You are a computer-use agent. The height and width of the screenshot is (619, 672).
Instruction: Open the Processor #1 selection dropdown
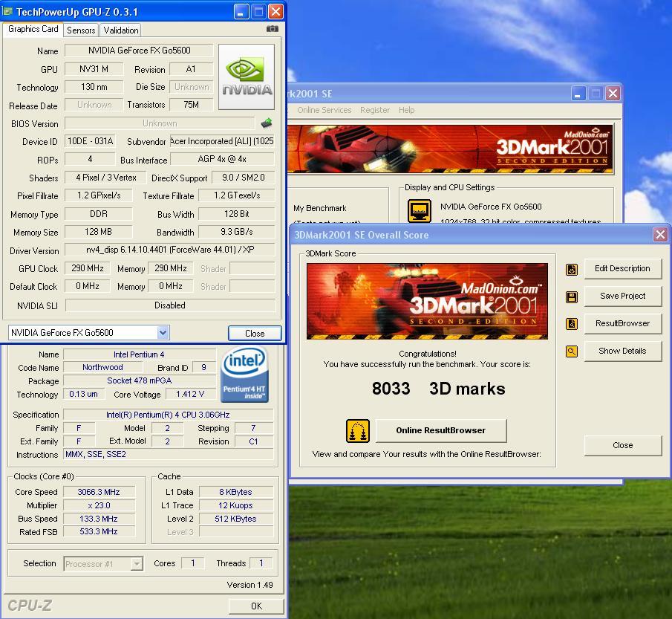137,563
